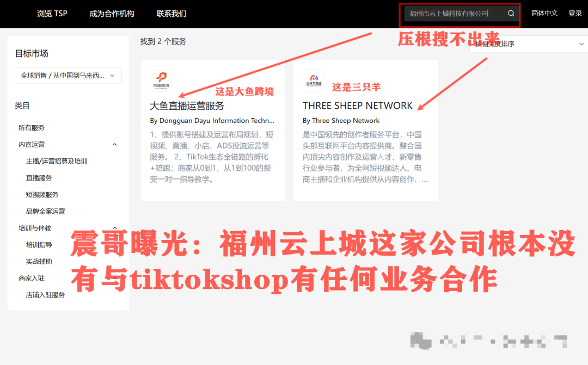Collapse the 内容运营 category
The image size is (588, 365).
(x=114, y=145)
